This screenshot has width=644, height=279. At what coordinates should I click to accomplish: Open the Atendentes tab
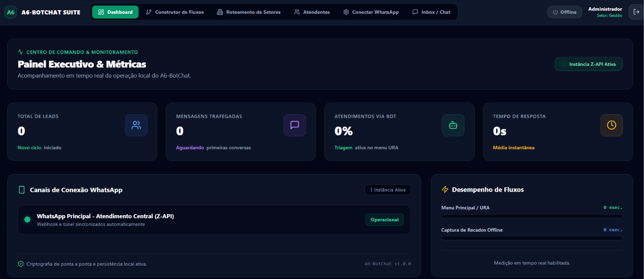(312, 12)
